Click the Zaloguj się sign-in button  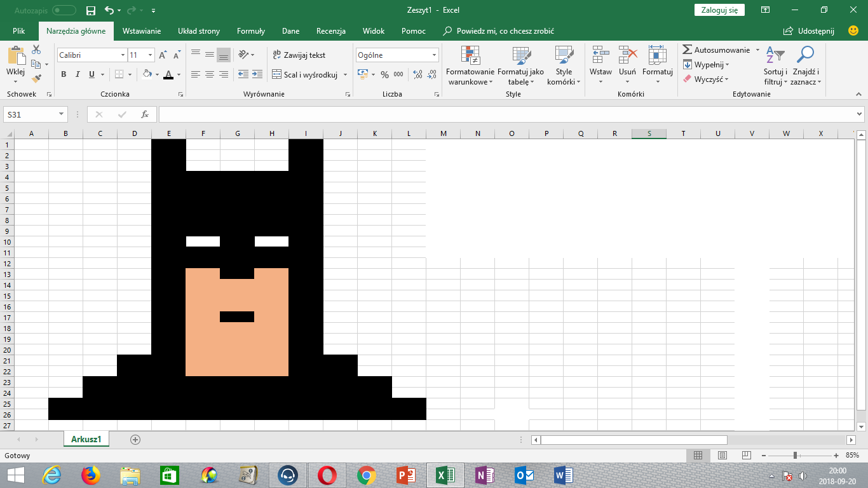coord(719,10)
